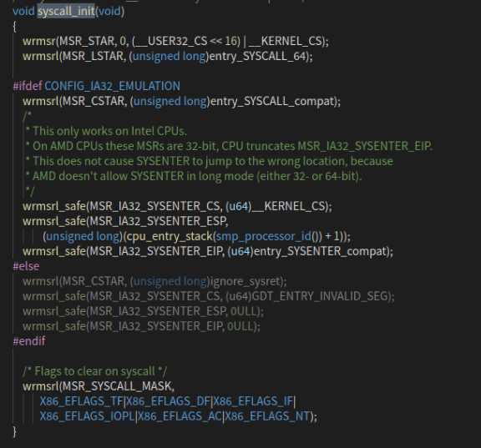Screen dimensions: 481x448
Task: Click the #ifdef directive keyword
Action: coord(28,86)
